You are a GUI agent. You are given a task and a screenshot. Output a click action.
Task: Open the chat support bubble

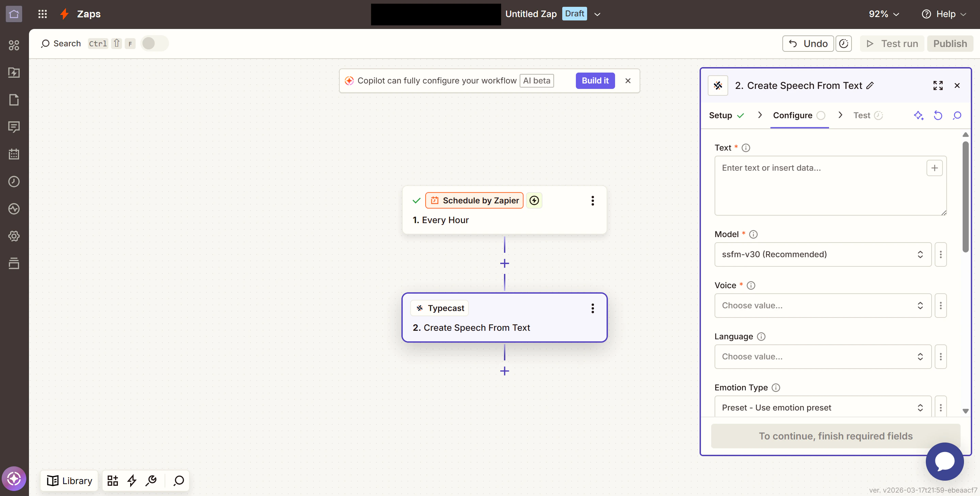tap(944, 461)
